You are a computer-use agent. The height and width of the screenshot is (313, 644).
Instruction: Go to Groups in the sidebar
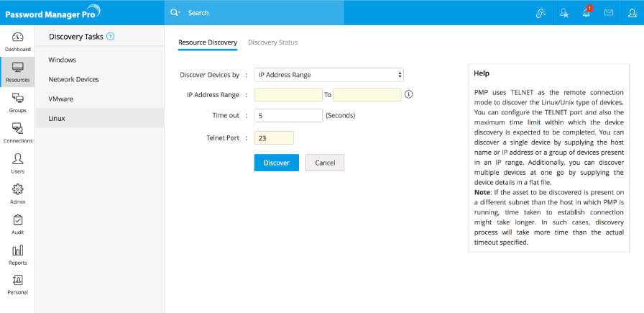coord(17,102)
